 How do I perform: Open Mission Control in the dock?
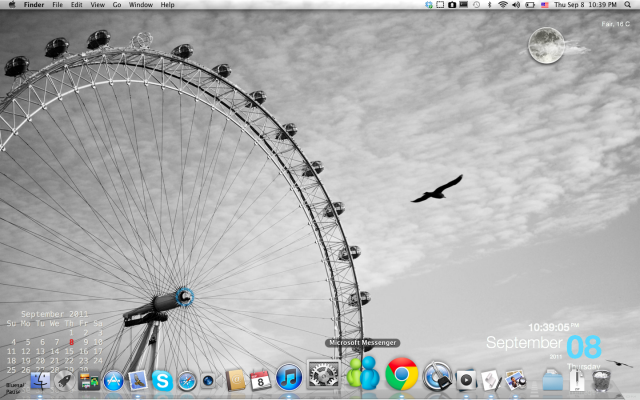89,381
